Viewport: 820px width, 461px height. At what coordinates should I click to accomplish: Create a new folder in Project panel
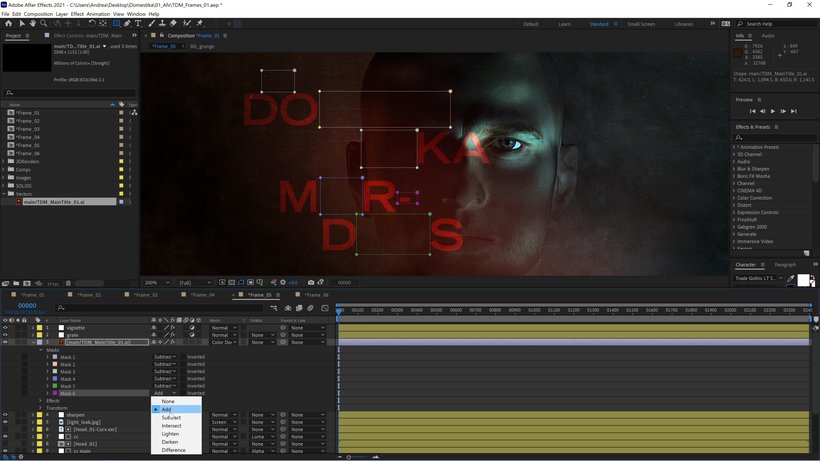coord(16,283)
